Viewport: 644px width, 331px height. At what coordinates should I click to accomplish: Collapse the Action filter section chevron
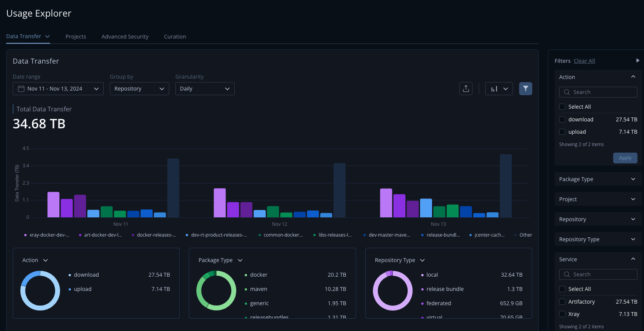[x=633, y=77]
